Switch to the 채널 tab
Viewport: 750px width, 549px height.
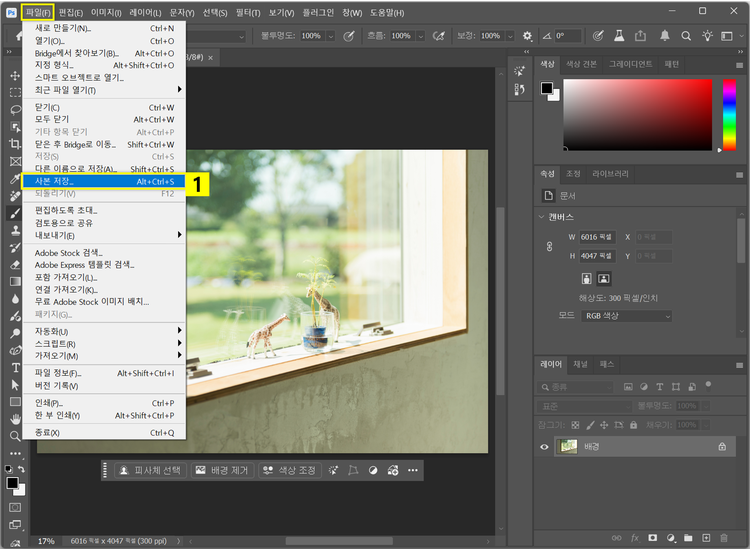coord(581,365)
